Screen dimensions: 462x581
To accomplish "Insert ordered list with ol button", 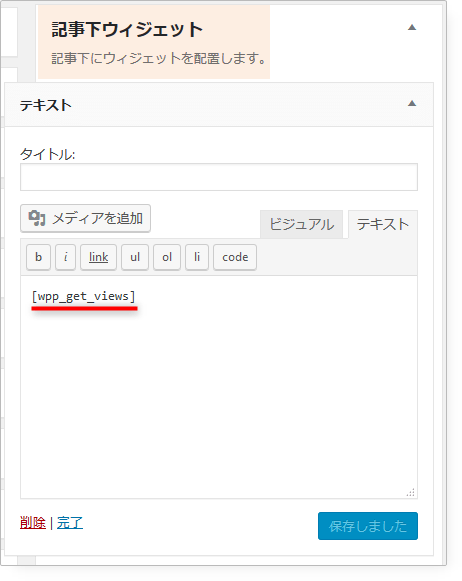I will [x=167, y=257].
